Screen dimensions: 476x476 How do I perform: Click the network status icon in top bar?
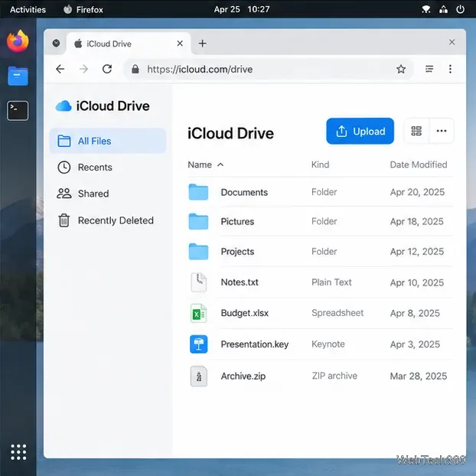(443, 9)
